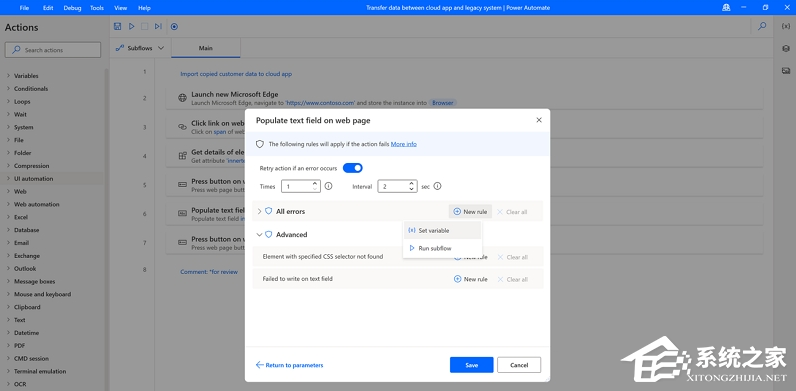
Task: Open the Edit menu
Action: [x=48, y=8]
